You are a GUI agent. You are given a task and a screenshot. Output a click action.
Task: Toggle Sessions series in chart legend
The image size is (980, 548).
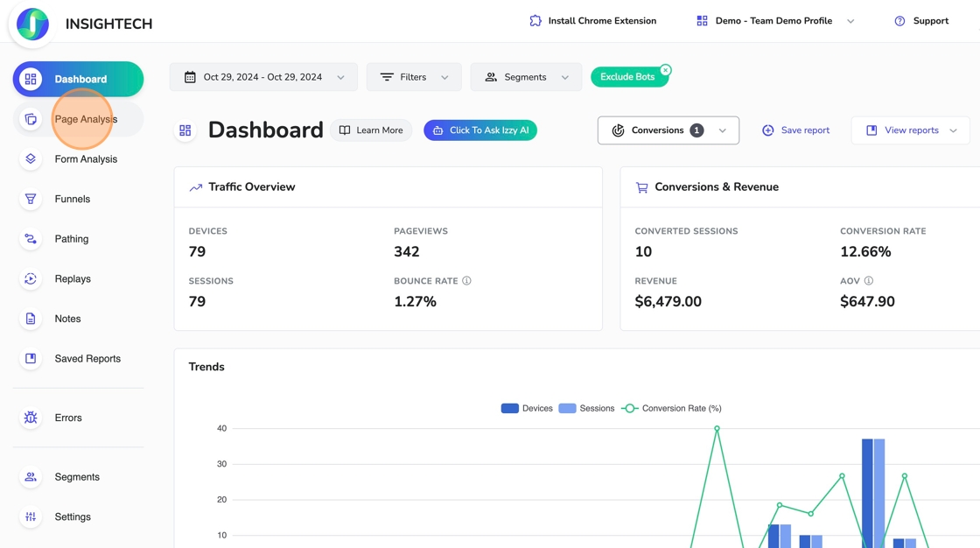[586, 408]
